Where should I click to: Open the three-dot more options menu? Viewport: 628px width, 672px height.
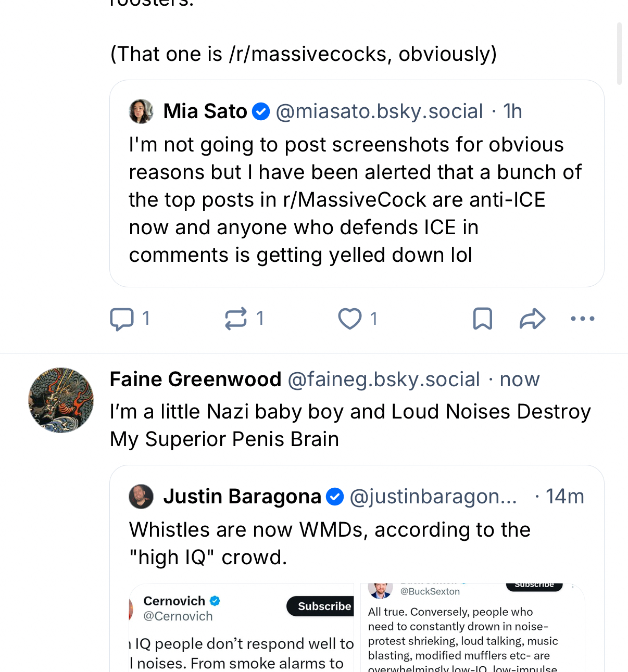pos(583,319)
